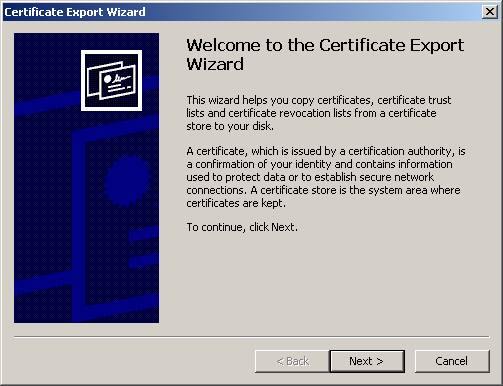Screen dimensions: 503x386
Task: Cancel the Certificate Export Wizard
Action: coord(452,361)
